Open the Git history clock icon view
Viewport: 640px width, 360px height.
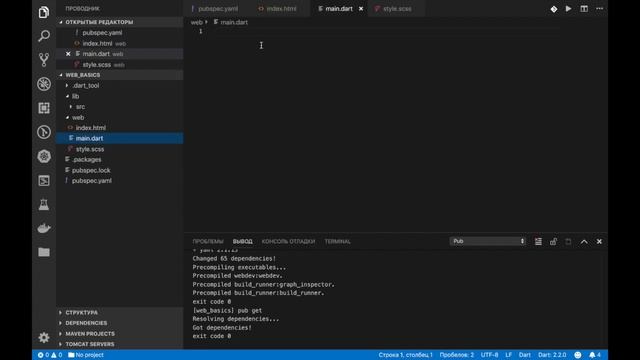point(44,132)
